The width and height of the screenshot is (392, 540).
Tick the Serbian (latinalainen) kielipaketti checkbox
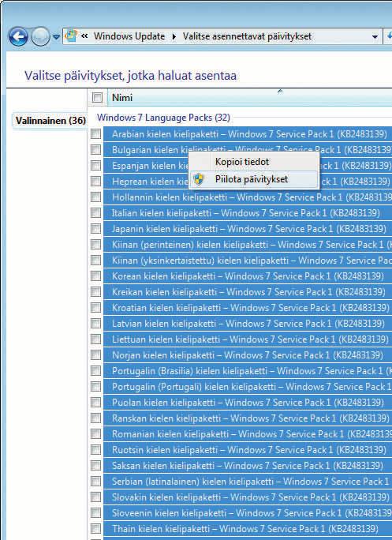(95, 482)
